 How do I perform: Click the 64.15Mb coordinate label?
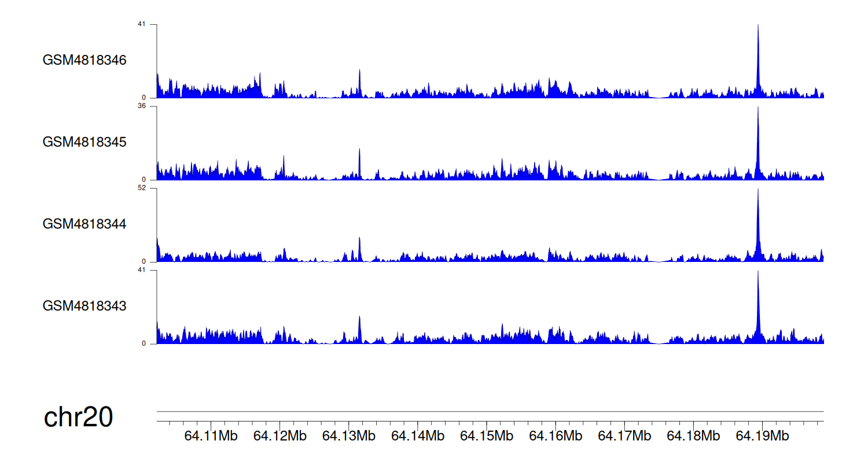point(486,436)
